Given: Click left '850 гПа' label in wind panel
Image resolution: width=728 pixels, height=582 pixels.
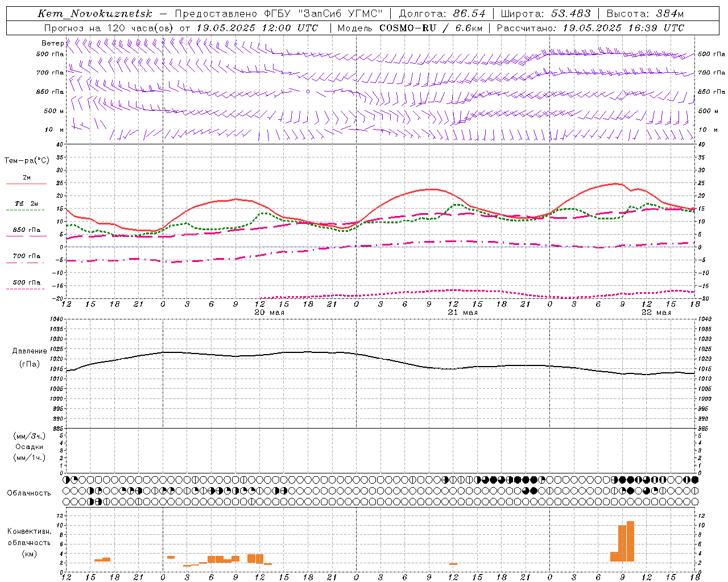Looking at the screenshot, I should click(50, 92).
